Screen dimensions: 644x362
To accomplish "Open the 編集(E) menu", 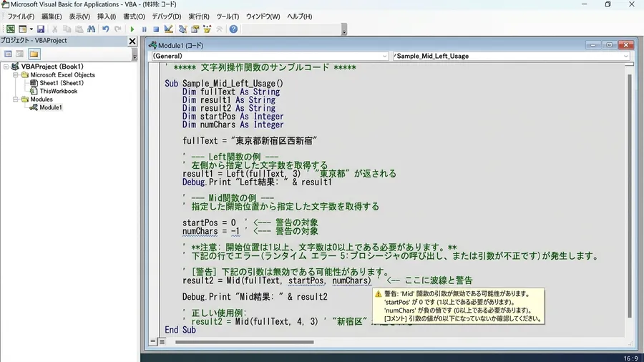I will point(52,16).
